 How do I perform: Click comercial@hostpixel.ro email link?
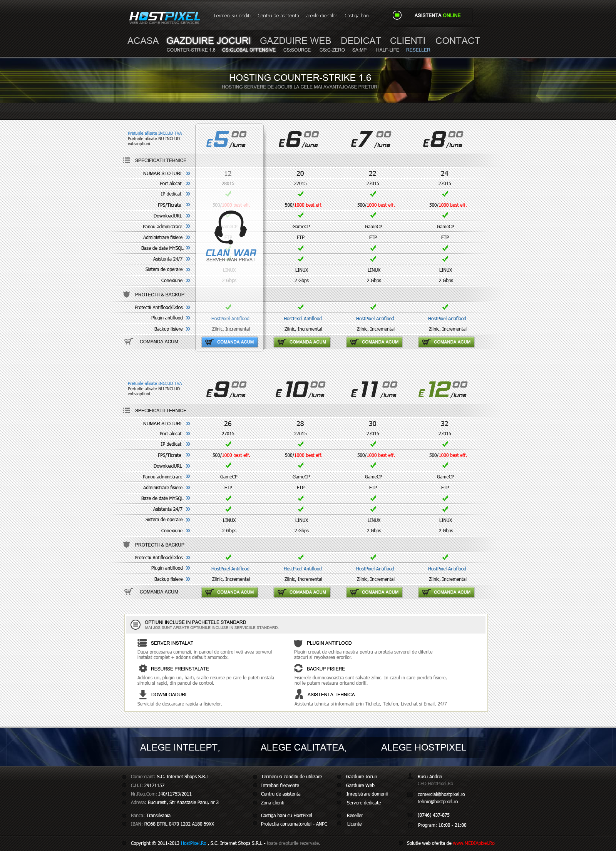[441, 794]
